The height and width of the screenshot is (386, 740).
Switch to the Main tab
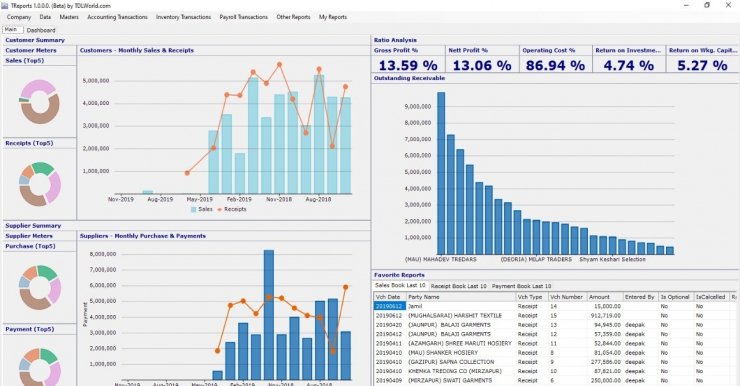[11, 30]
